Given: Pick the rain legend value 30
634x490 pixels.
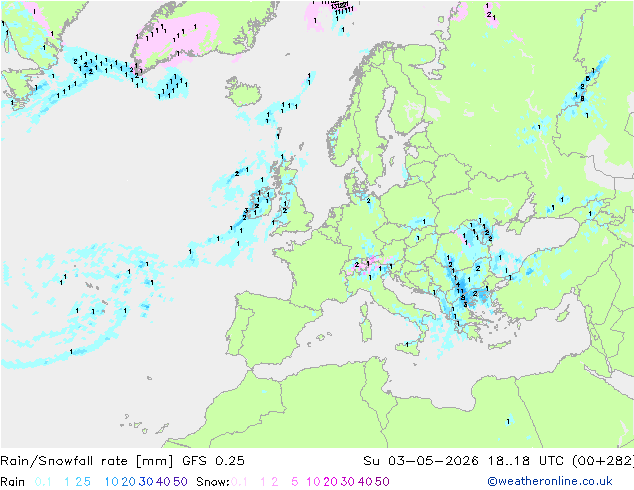Looking at the screenshot, I should pyautogui.click(x=146, y=482).
